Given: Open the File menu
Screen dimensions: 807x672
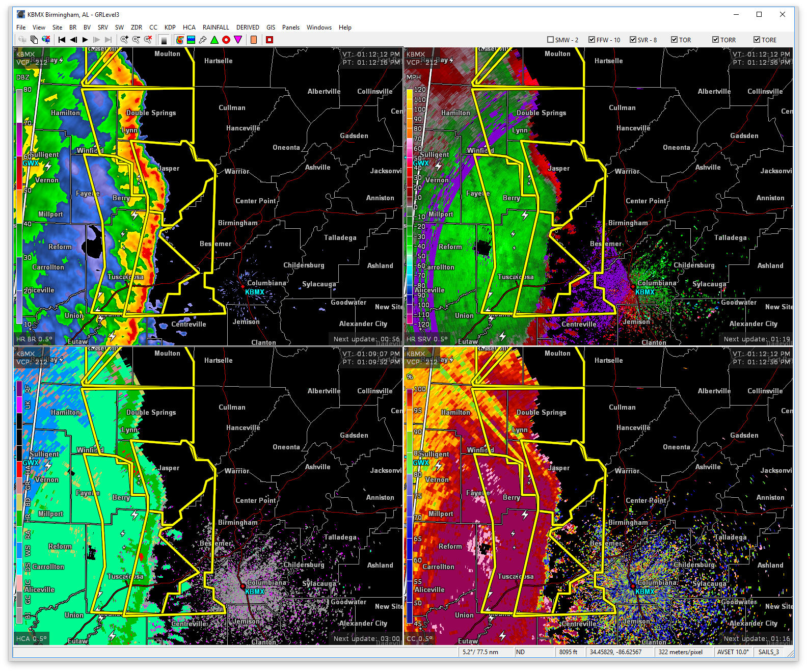Looking at the screenshot, I should click(x=21, y=28).
